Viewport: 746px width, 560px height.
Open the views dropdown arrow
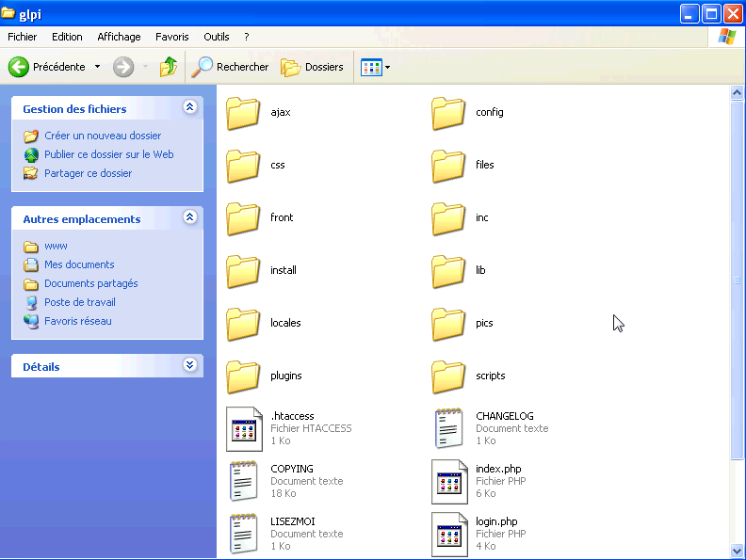(387, 68)
